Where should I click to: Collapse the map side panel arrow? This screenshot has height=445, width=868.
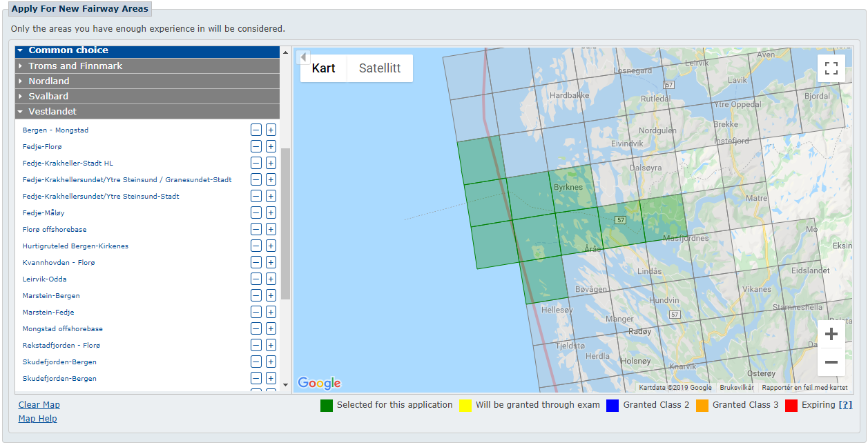(304, 57)
